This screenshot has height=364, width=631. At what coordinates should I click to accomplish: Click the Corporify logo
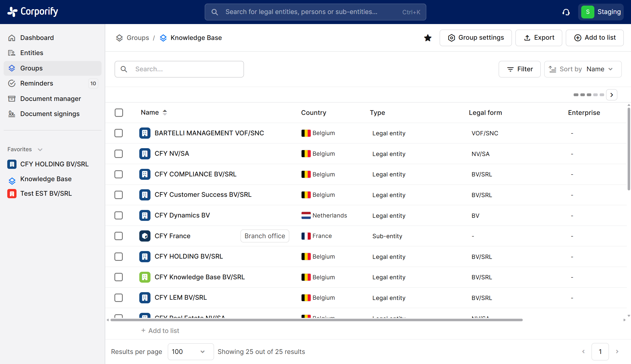click(33, 12)
